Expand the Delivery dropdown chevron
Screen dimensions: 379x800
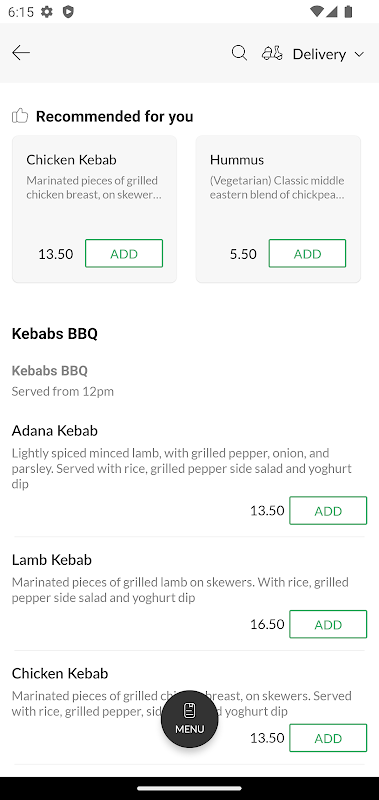pyautogui.click(x=359, y=54)
